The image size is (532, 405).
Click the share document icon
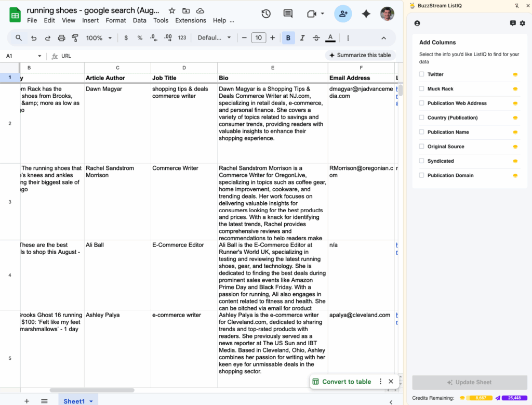(343, 14)
